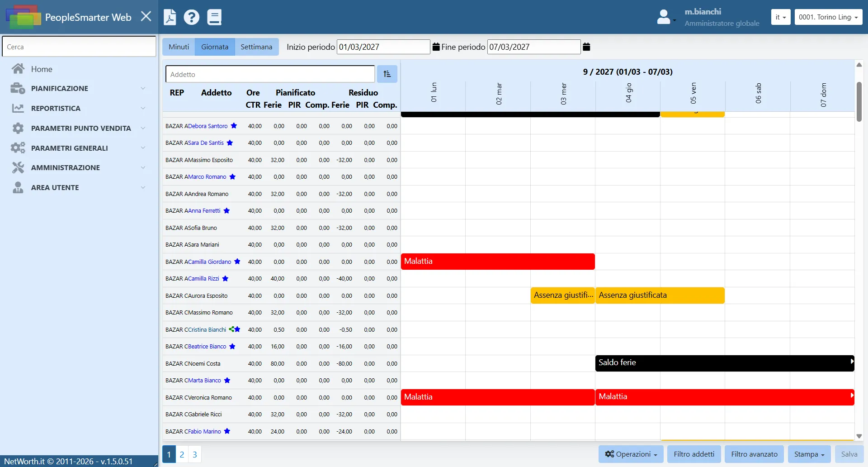Switch view to Minuti
Image resolution: width=868 pixels, height=467 pixels.
(179, 47)
